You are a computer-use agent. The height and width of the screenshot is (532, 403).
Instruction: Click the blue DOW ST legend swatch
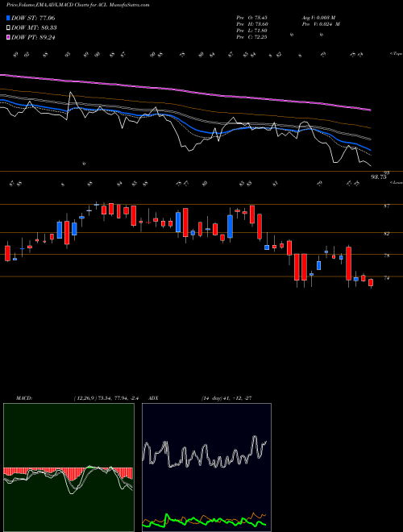point(8,18)
